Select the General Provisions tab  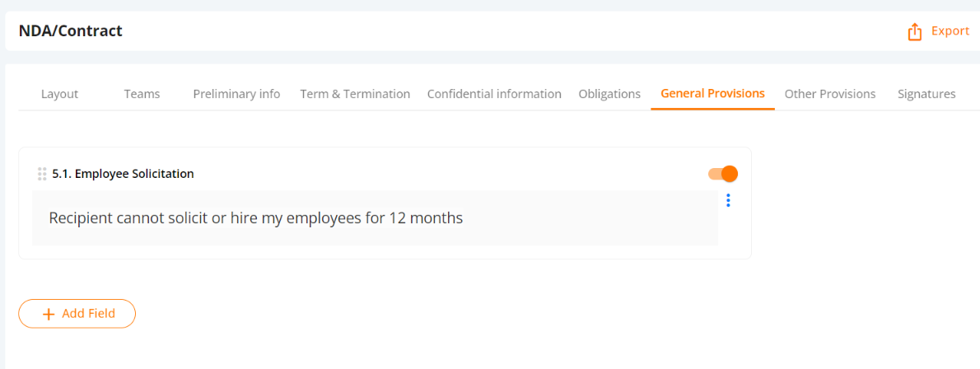(x=712, y=94)
